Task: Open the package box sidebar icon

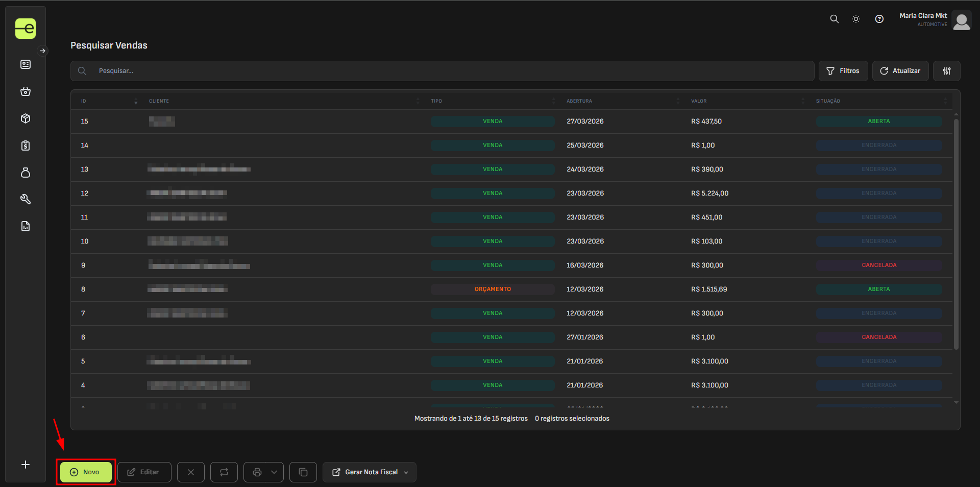Action: click(26, 118)
